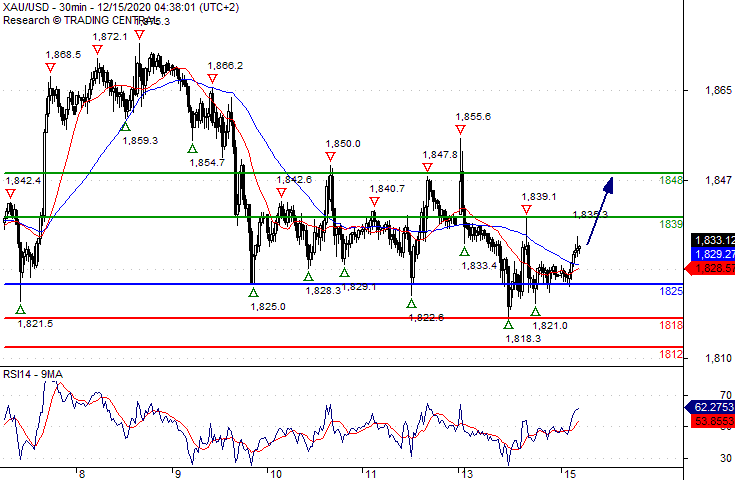Click the black 1,833.12 current price tag
Screen dimensions: 735x480
point(713,240)
